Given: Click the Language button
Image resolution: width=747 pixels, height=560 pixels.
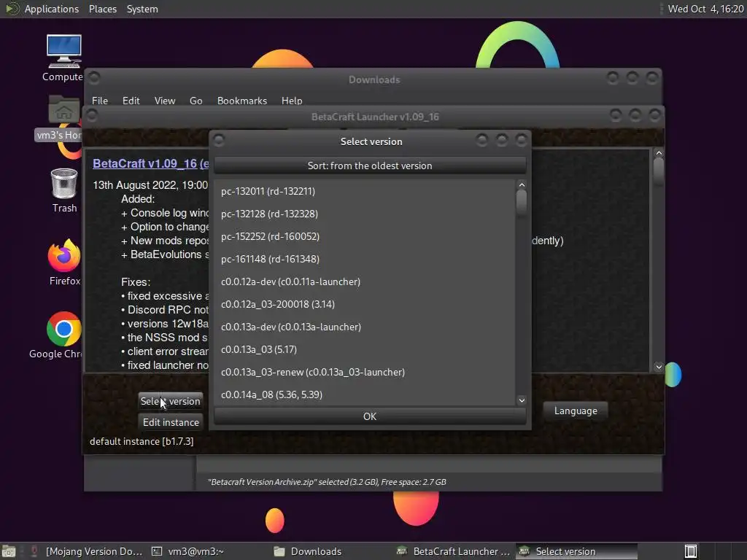Looking at the screenshot, I should 576,411.
